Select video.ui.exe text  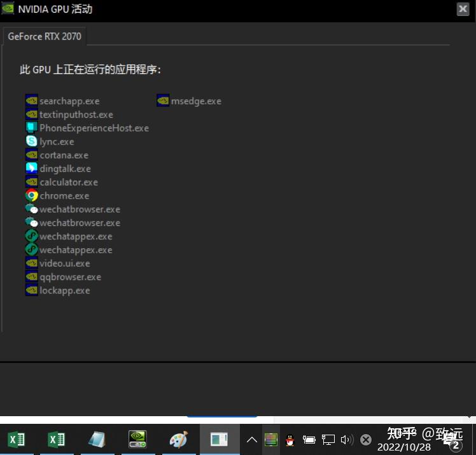65,263
